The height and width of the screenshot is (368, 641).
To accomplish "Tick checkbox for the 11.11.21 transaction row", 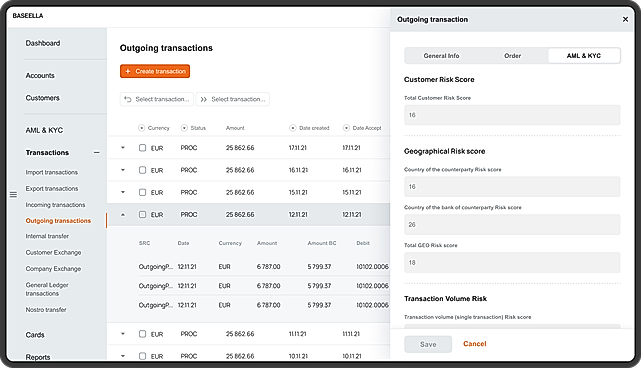I will 142,334.
